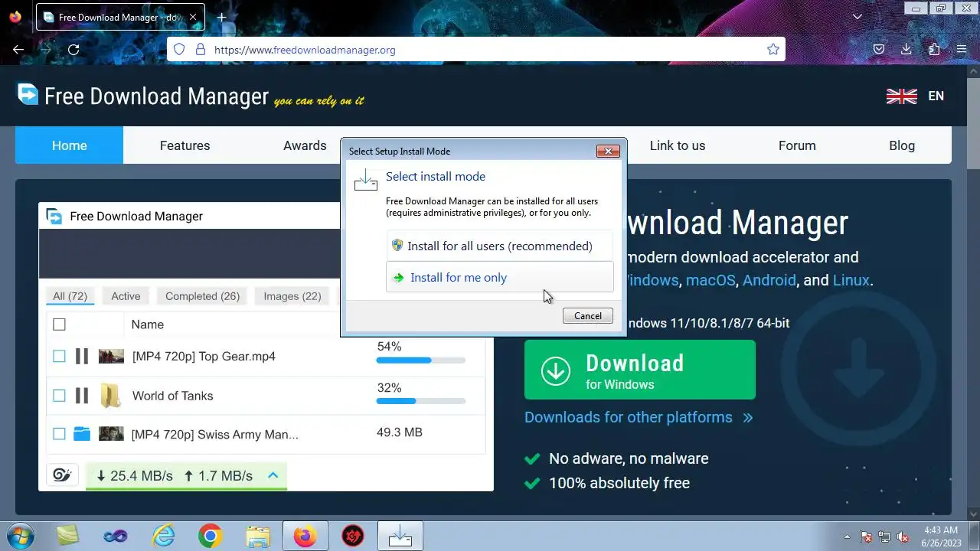Viewport: 980px width, 551px height.
Task: Click the pause icon for Top Gear.mp4
Action: click(x=82, y=356)
